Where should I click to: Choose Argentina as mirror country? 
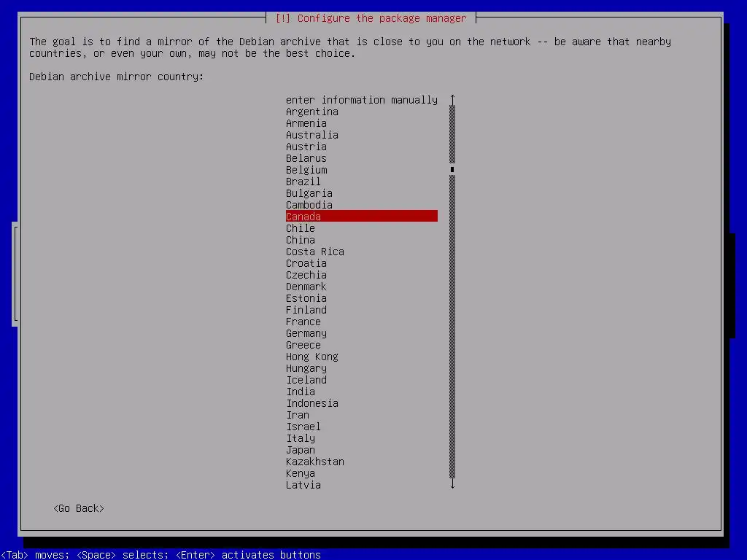(x=362, y=112)
